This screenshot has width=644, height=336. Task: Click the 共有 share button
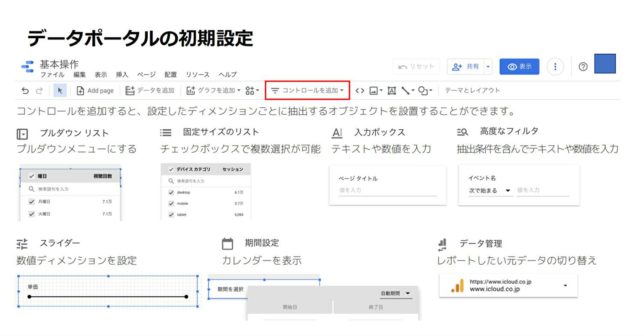(x=466, y=67)
